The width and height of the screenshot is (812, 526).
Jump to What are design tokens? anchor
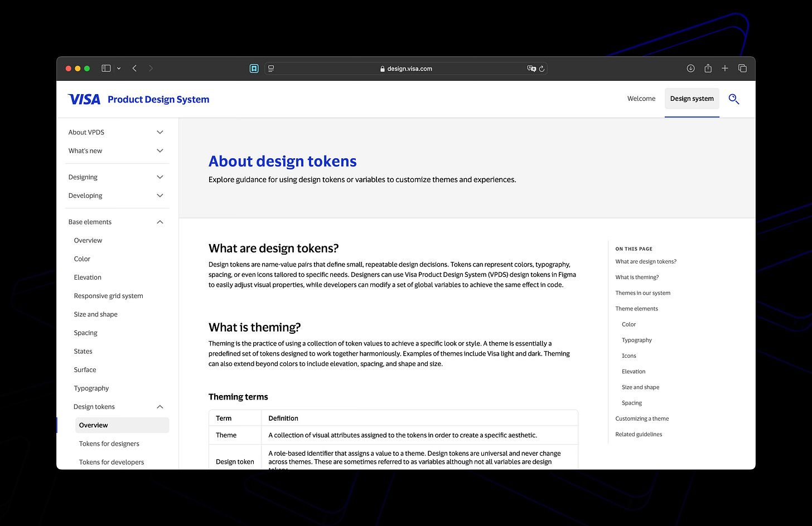pyautogui.click(x=646, y=261)
